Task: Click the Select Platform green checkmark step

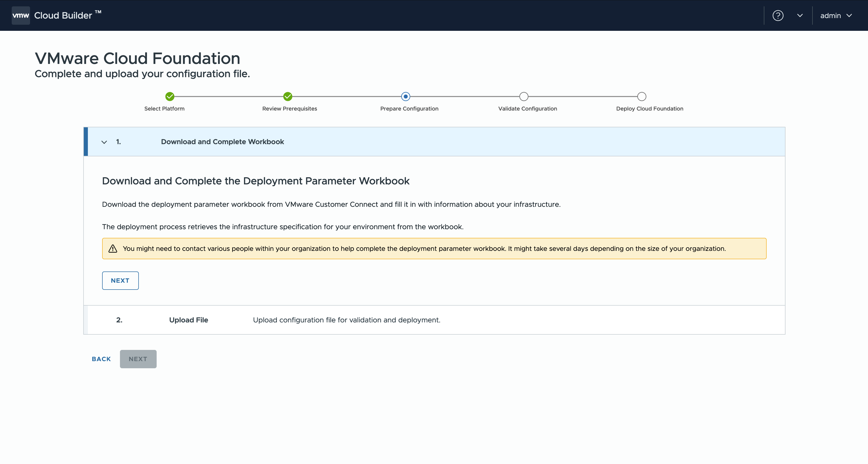Action: [x=170, y=97]
